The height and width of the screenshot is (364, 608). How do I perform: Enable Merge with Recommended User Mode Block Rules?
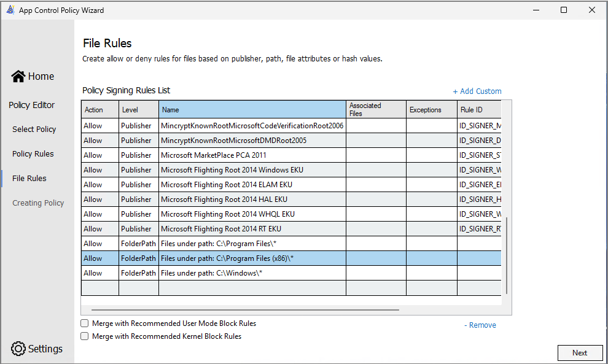click(85, 323)
